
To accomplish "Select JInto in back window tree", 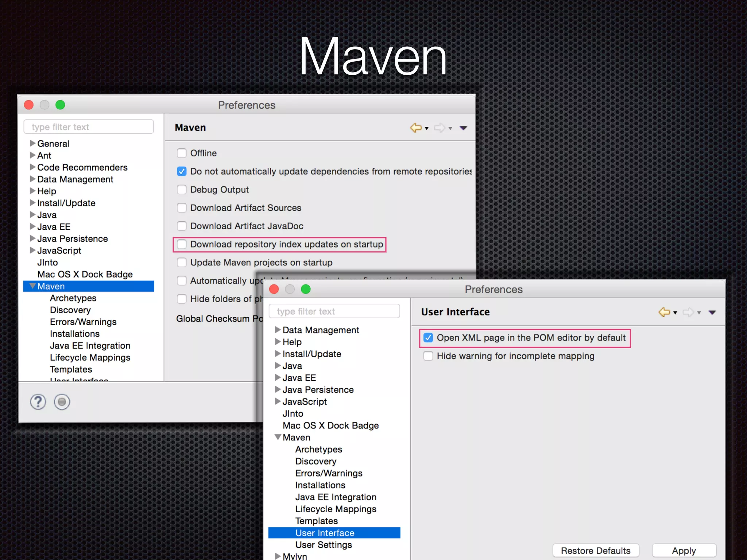I will 47,262.
